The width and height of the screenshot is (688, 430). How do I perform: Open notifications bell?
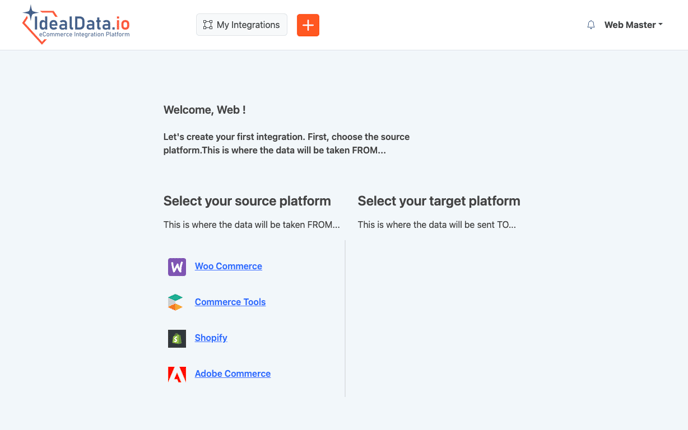click(591, 25)
